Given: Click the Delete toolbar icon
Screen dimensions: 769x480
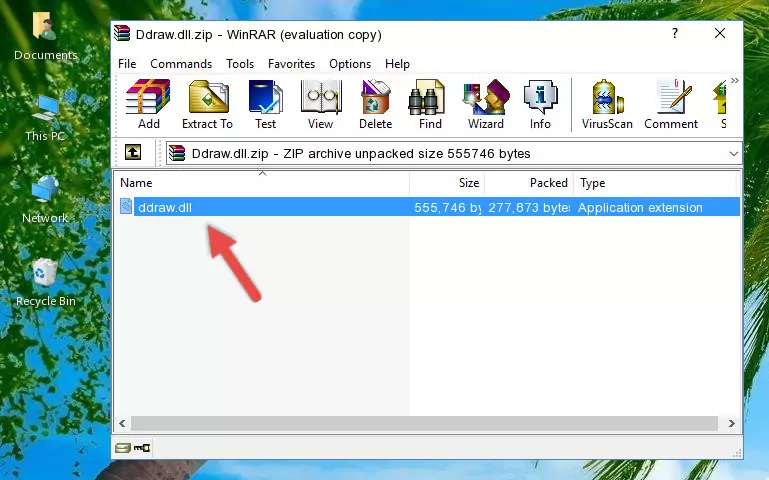Looking at the screenshot, I should (375, 104).
